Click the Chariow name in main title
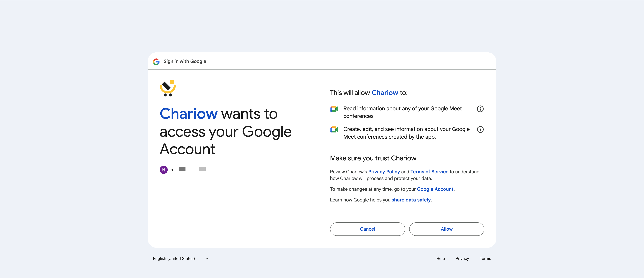The image size is (644, 278). pyautogui.click(x=189, y=114)
